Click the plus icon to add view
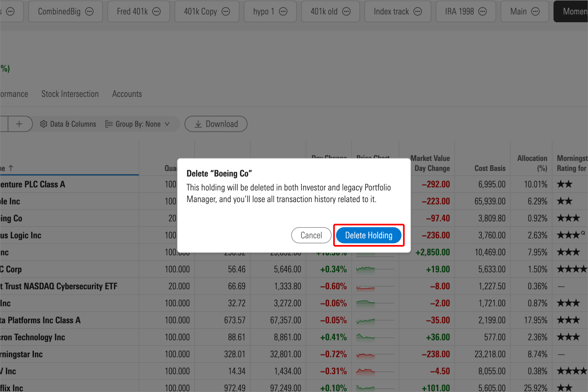The width and height of the screenshot is (588, 392). 19,124
